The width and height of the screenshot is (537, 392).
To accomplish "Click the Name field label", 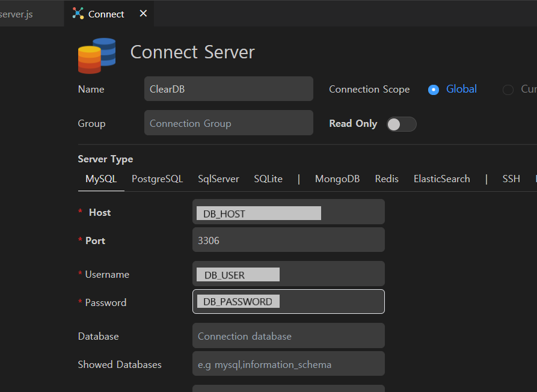I will (91, 90).
